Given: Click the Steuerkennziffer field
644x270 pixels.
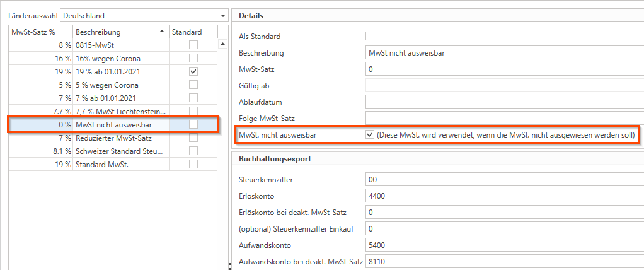Looking at the screenshot, I should [504, 180].
